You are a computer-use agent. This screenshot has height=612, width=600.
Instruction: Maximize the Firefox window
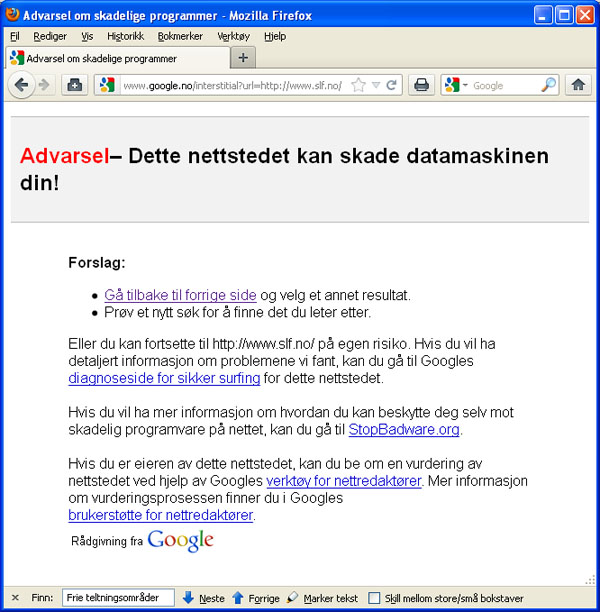(x=564, y=15)
